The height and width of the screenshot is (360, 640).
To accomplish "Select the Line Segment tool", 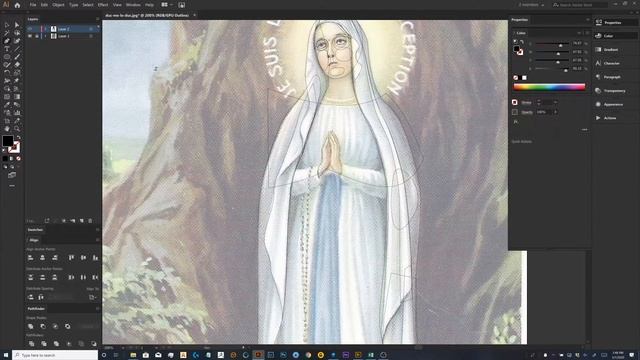I will click(17, 49).
